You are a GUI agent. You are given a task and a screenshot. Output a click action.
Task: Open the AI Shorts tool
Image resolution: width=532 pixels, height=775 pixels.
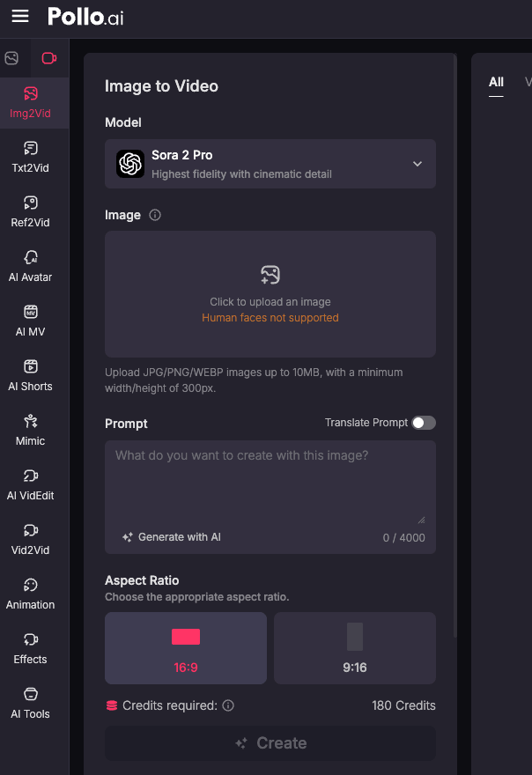(x=31, y=375)
